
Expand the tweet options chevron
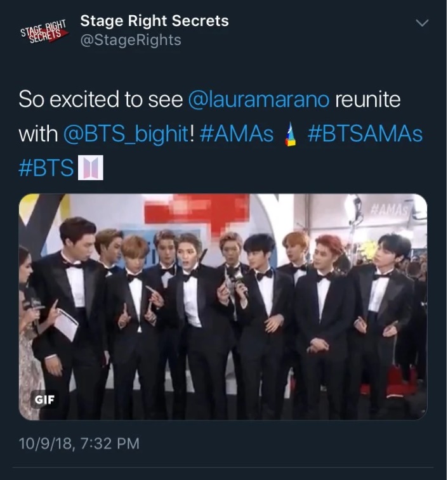coord(421,23)
